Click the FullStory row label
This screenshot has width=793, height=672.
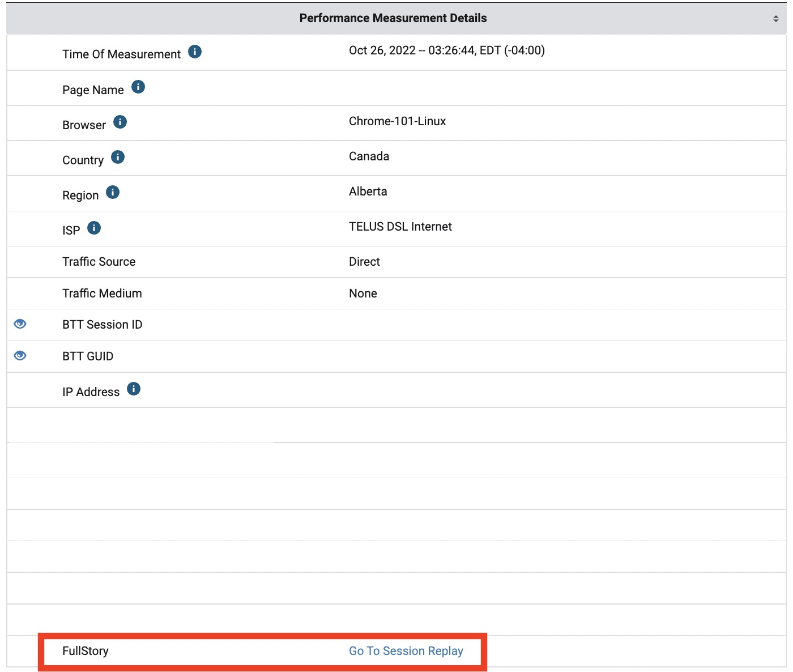click(85, 651)
